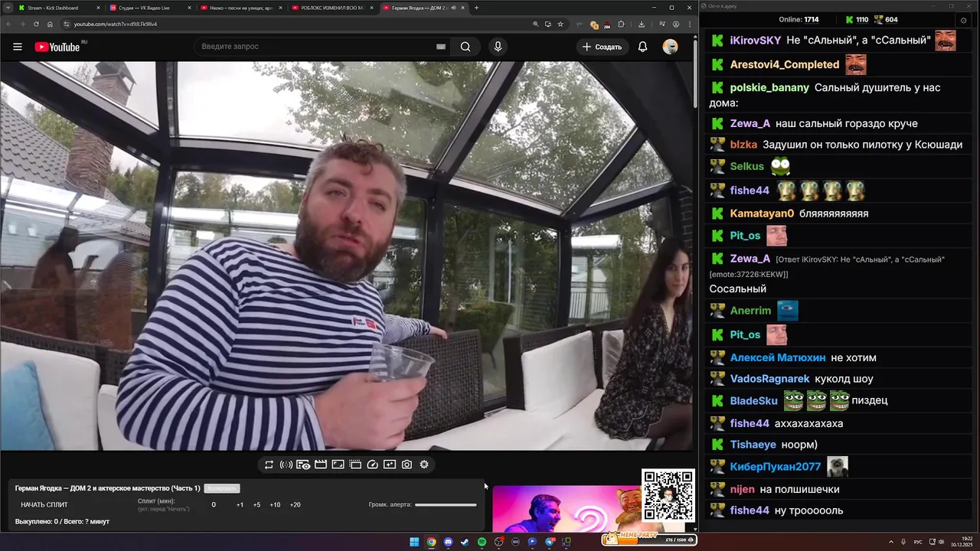Reload the page in the browser
980x551 pixels.
36,24
